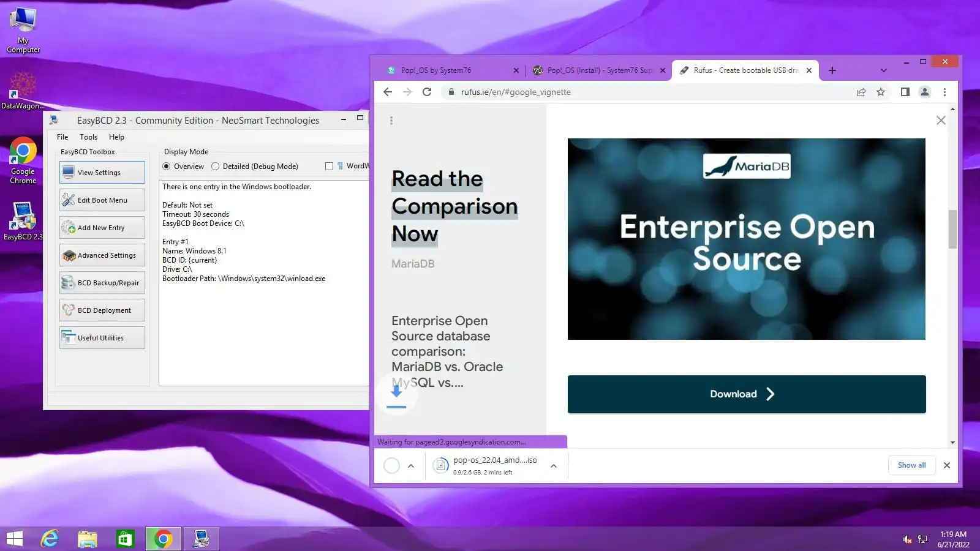
Task: Close the Pop!_OS (Install) tab
Action: [663, 70]
